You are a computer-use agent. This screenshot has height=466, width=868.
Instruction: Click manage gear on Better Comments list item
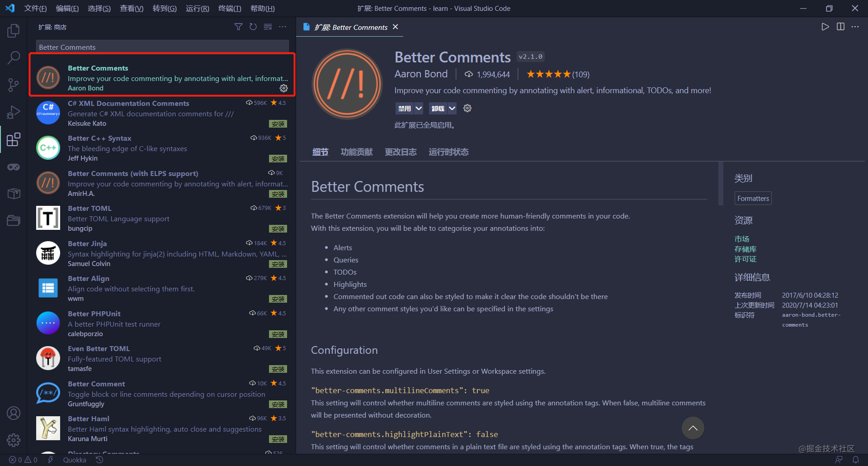283,88
